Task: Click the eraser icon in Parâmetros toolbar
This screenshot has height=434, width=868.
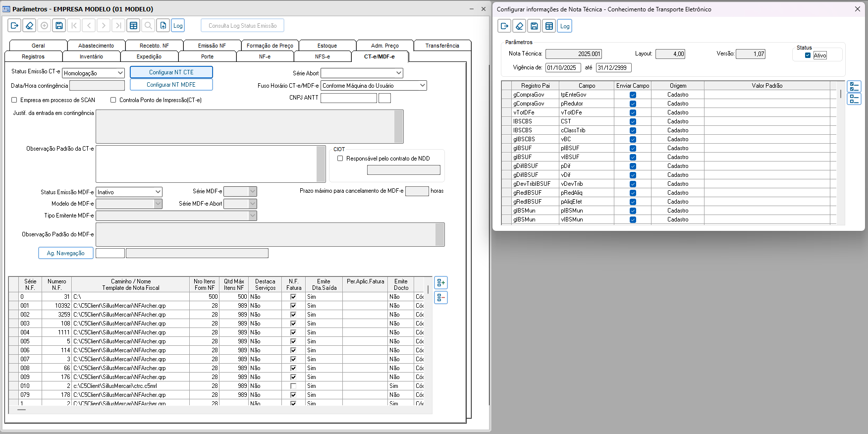Action: tap(29, 26)
